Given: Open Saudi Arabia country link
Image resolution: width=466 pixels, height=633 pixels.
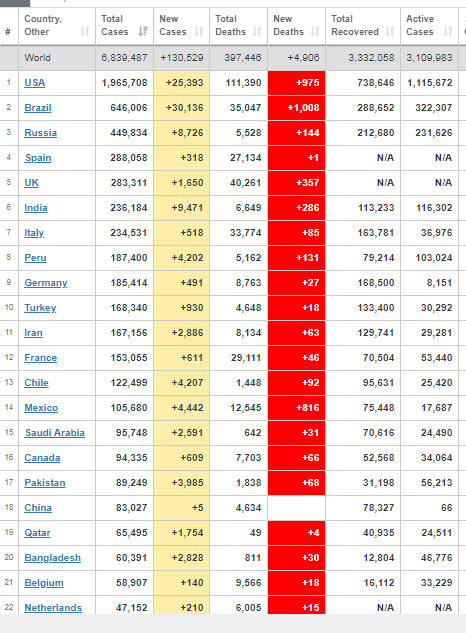Looking at the screenshot, I should (x=55, y=433).
